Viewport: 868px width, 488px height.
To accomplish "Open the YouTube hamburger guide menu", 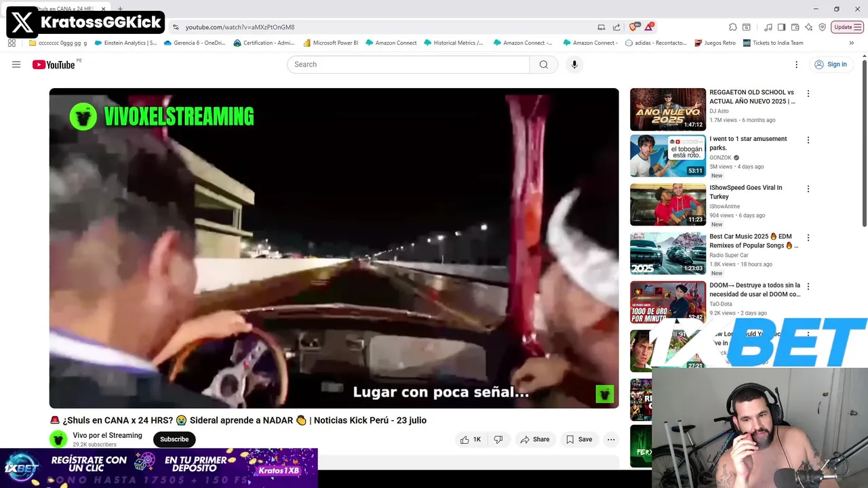I will click(16, 64).
